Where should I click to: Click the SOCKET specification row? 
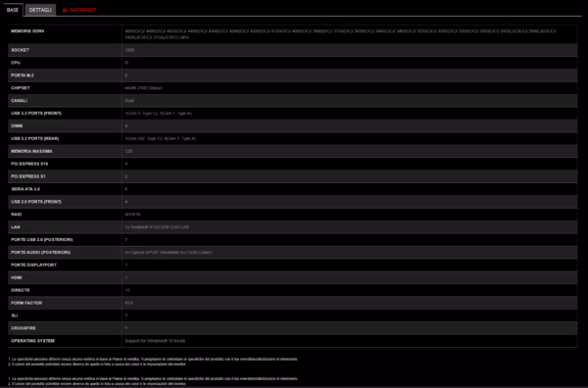pos(292,50)
